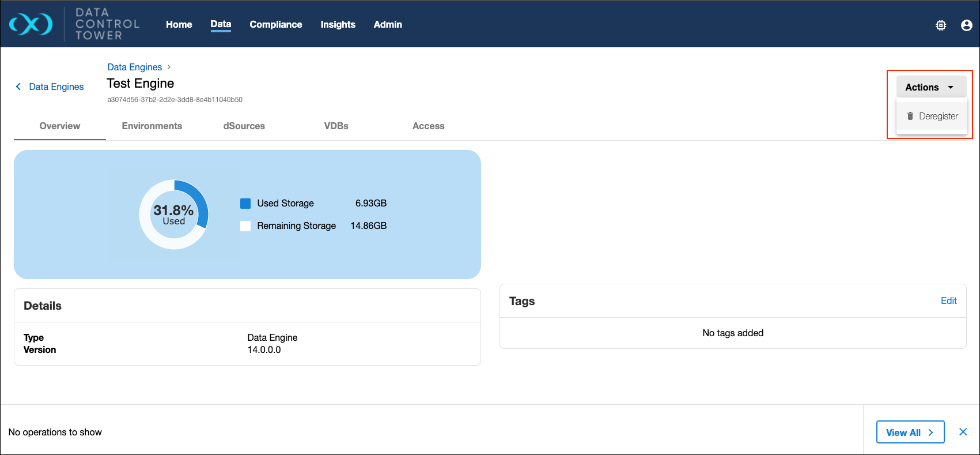Click the trash icon beside Deregister
Image resolution: width=980 pixels, height=455 pixels.
point(910,116)
